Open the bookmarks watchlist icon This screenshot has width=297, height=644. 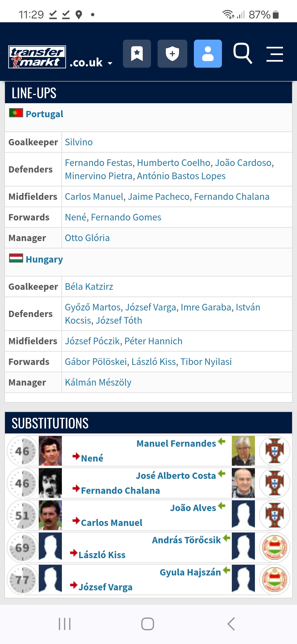click(137, 54)
